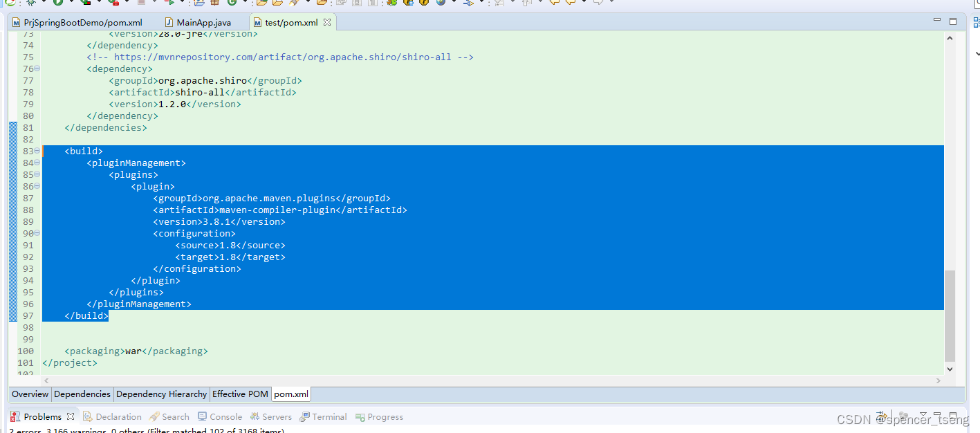Click the vertical scrollbar up arrow
The width and height of the screenshot is (980, 433).
pyautogui.click(x=950, y=39)
